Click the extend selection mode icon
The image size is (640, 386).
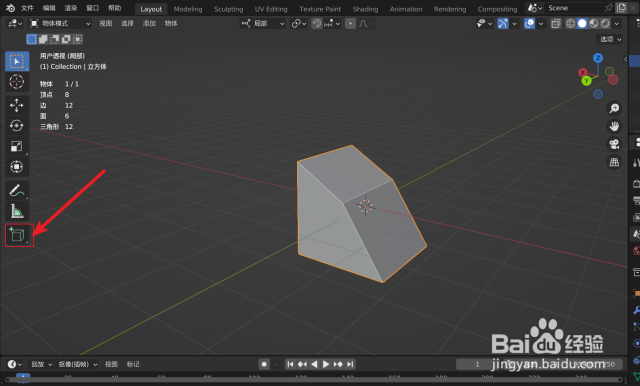click(43, 39)
